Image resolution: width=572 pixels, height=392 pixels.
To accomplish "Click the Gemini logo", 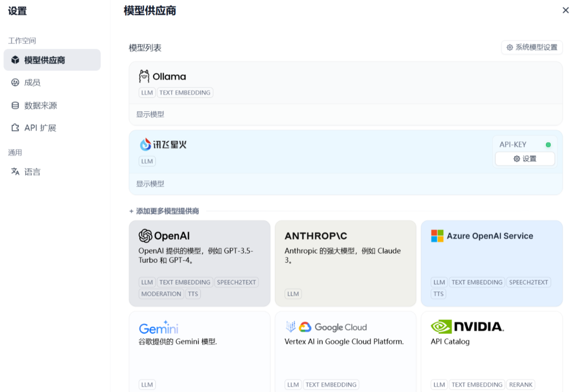I will [x=158, y=327].
